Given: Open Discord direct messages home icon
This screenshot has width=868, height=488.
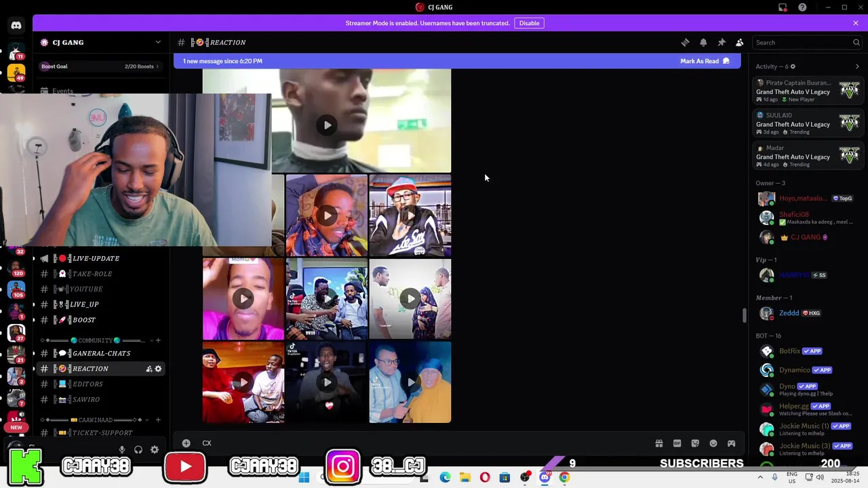Looking at the screenshot, I should (x=16, y=26).
